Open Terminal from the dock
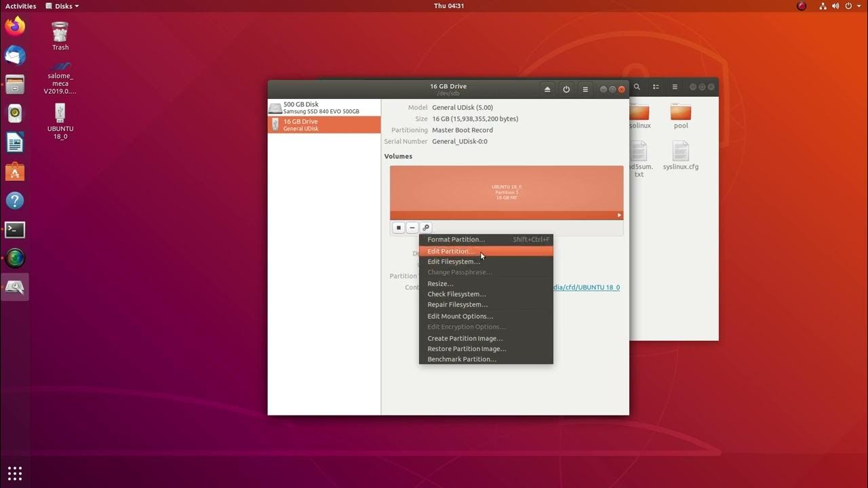The width and height of the screenshot is (868, 488). click(15, 230)
